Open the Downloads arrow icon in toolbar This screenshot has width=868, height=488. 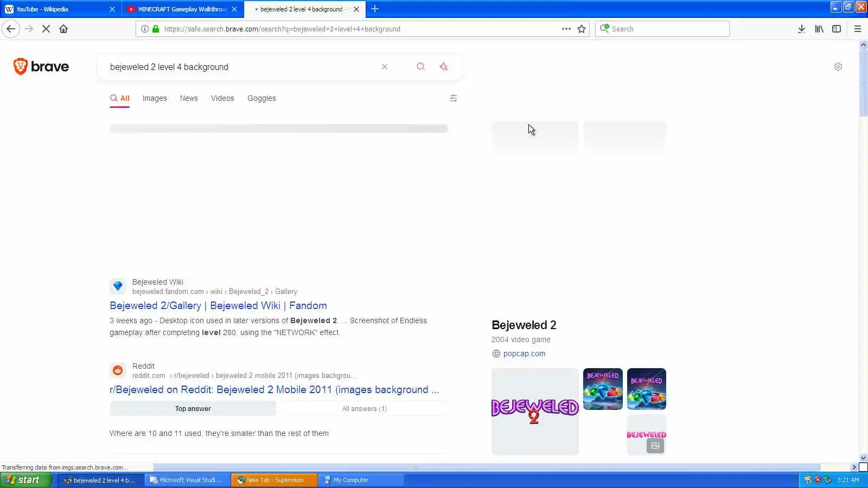801,29
